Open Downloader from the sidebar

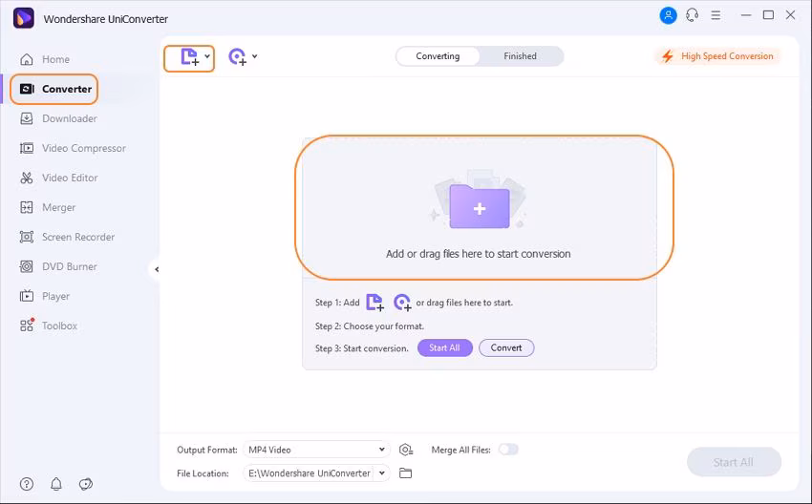pyautogui.click(x=58, y=118)
